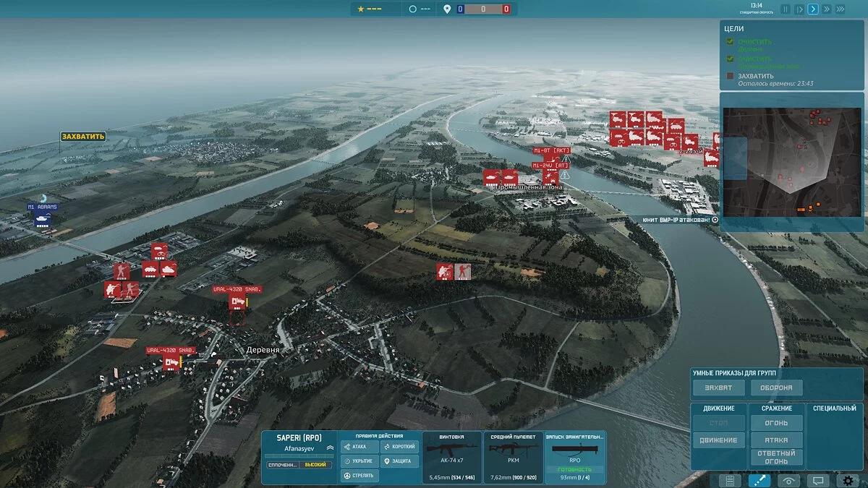Select the AK-74 rifle weapon card
Viewport: 868px width, 488px height.
point(452,458)
